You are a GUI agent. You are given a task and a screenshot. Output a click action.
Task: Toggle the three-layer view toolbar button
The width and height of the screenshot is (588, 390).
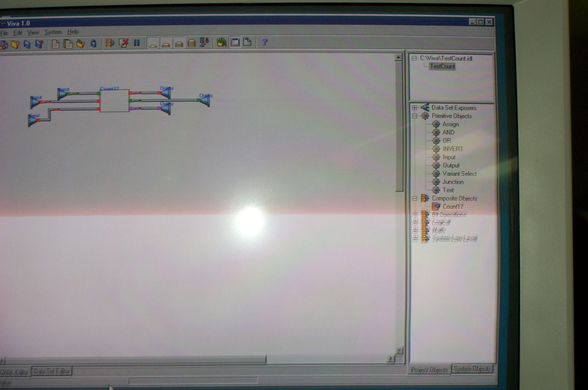(179, 44)
